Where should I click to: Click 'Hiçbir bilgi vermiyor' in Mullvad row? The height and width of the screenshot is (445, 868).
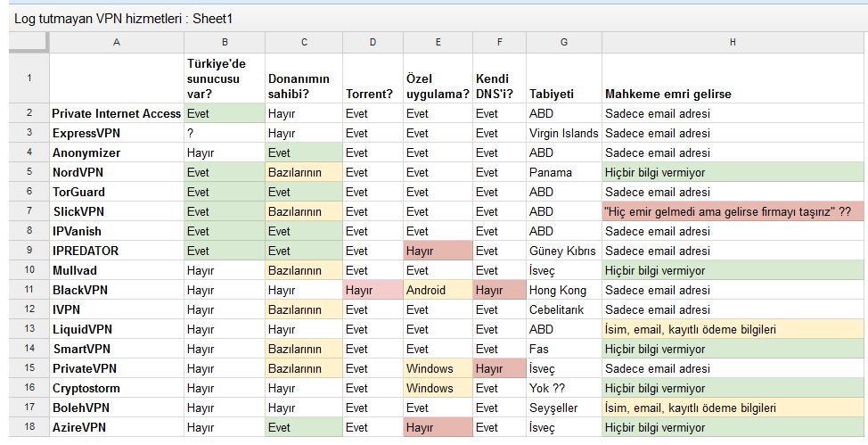pyautogui.click(x=733, y=270)
